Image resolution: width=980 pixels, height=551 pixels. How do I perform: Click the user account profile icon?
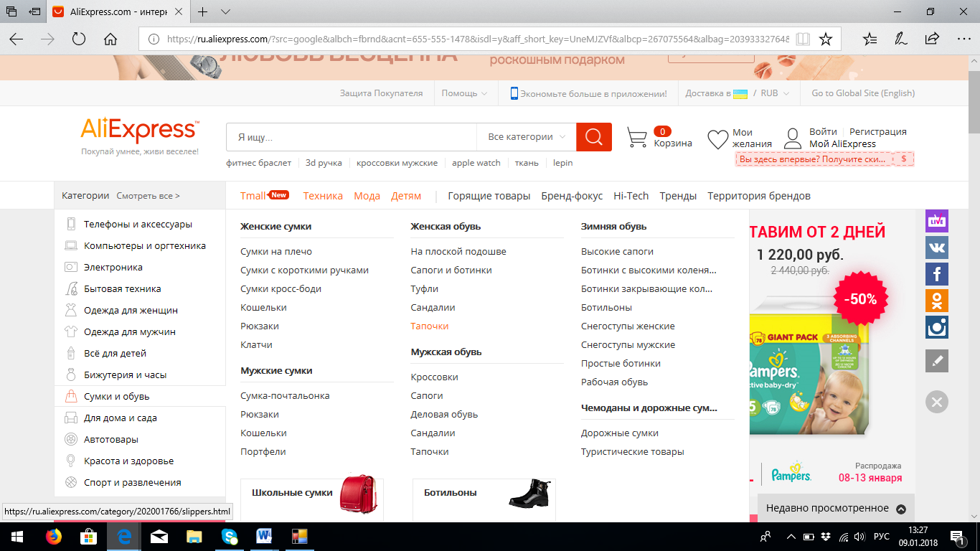[793, 138]
